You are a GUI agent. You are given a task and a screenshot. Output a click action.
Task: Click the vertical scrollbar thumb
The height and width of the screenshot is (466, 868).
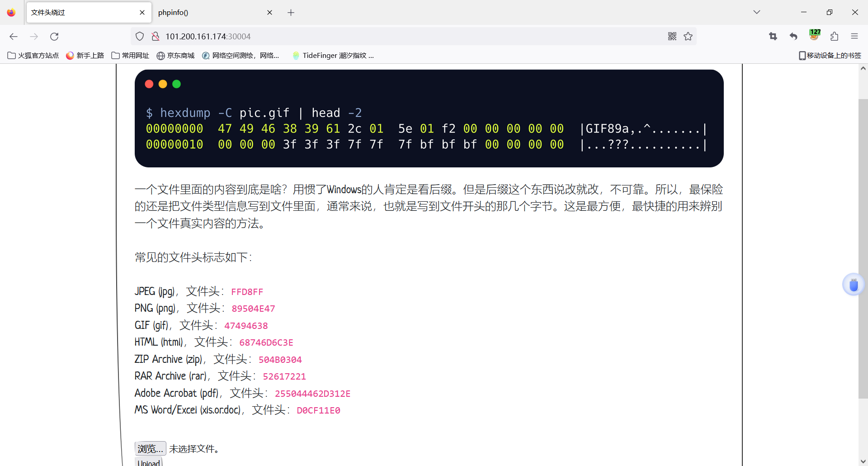pyautogui.click(x=863, y=249)
